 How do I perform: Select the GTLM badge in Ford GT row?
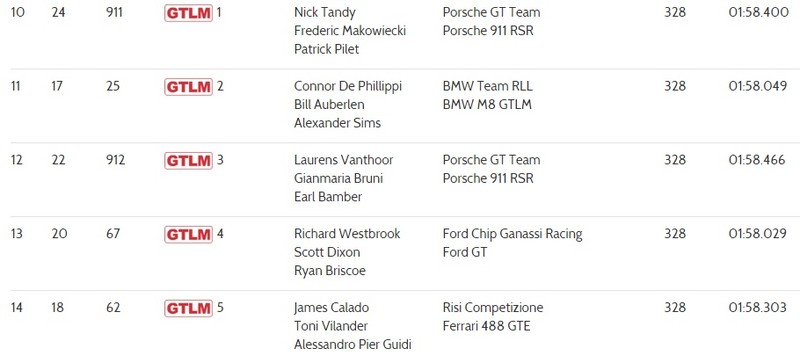(x=188, y=234)
